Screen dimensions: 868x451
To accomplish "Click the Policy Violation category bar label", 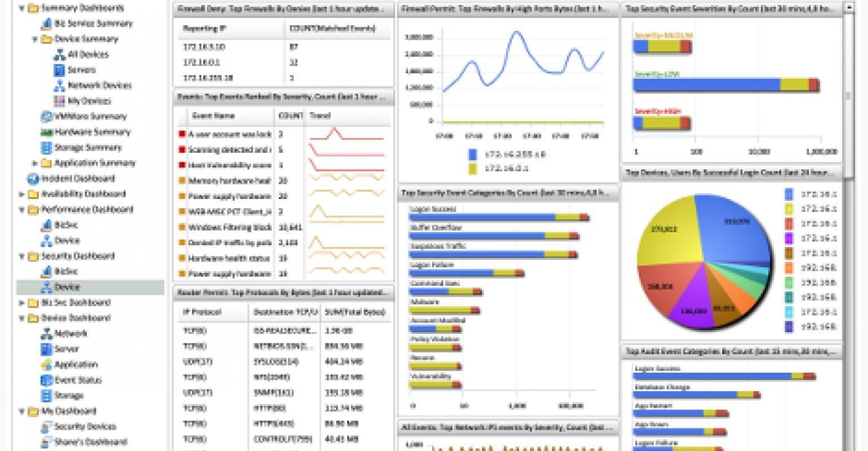I will coord(435,339).
